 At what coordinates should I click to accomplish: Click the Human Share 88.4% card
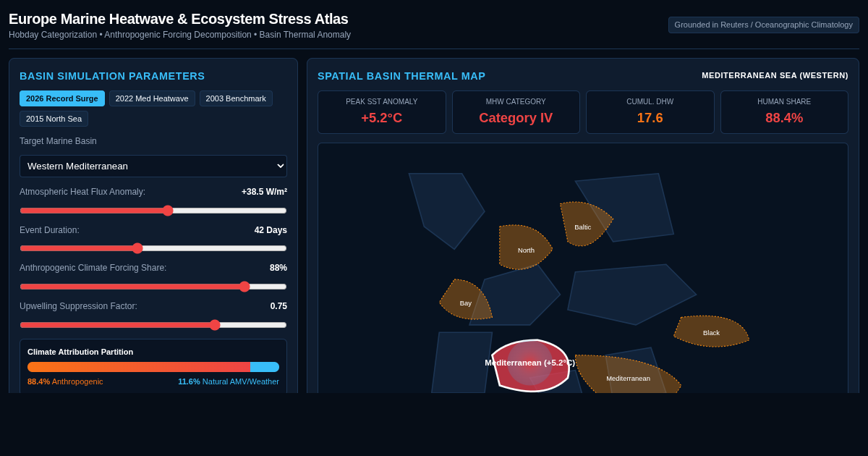[x=784, y=112]
